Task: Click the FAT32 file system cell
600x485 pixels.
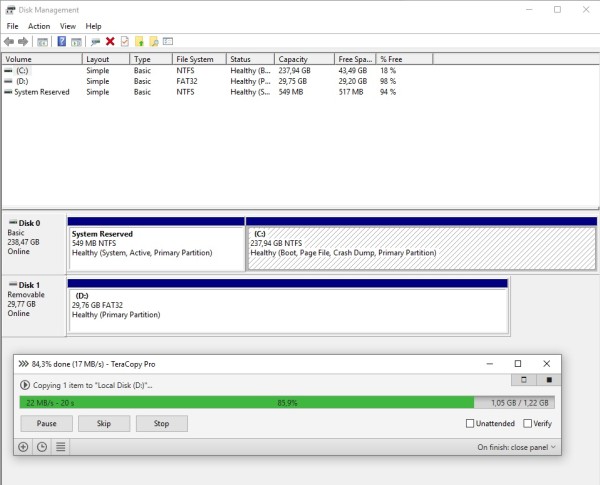Action: click(x=187, y=81)
